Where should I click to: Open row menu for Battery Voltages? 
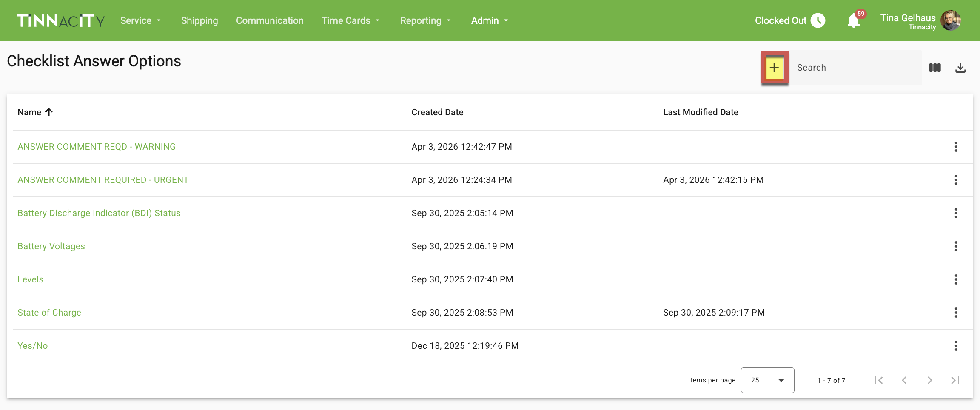(956, 246)
